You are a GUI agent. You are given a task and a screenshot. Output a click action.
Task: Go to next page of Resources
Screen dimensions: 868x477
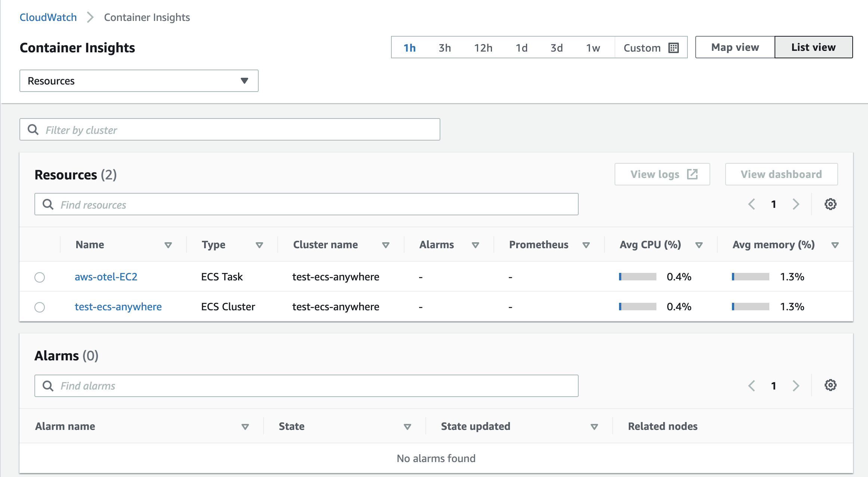click(x=796, y=204)
